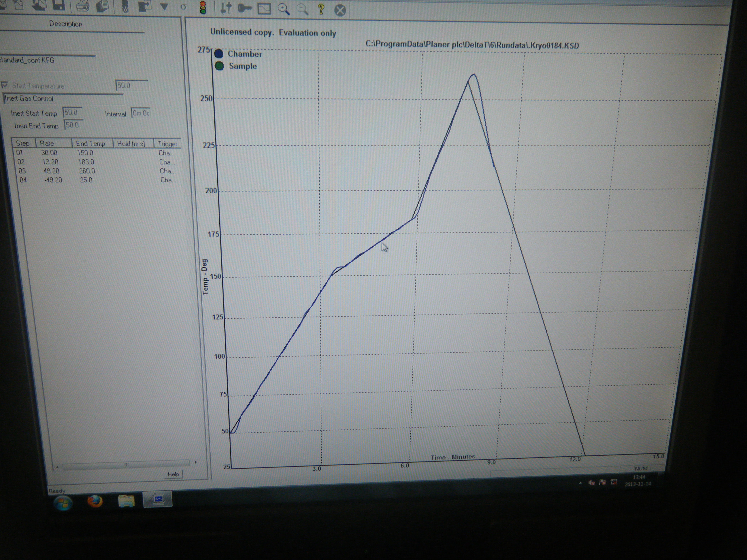
Task: Click the printer icon in toolbar
Action: tap(82, 6)
